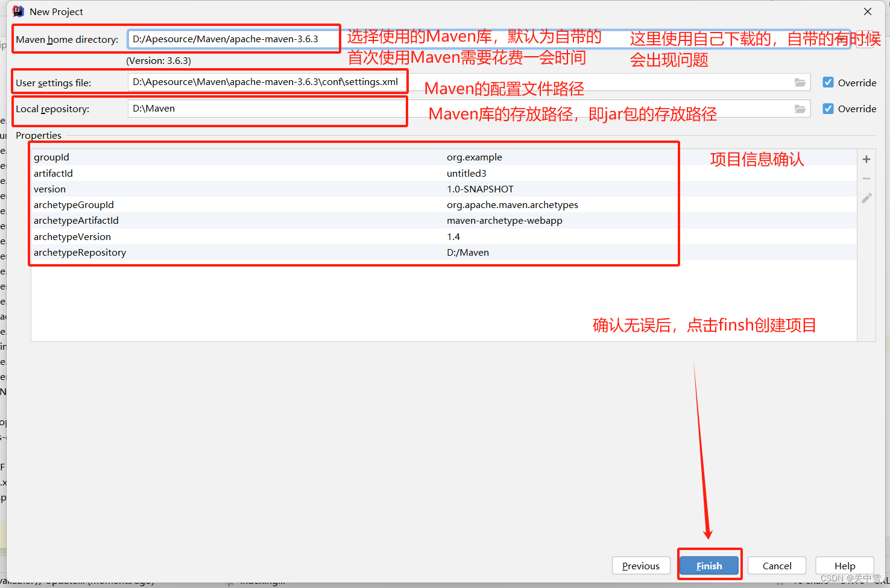Disable Override for the local repository

point(828,109)
